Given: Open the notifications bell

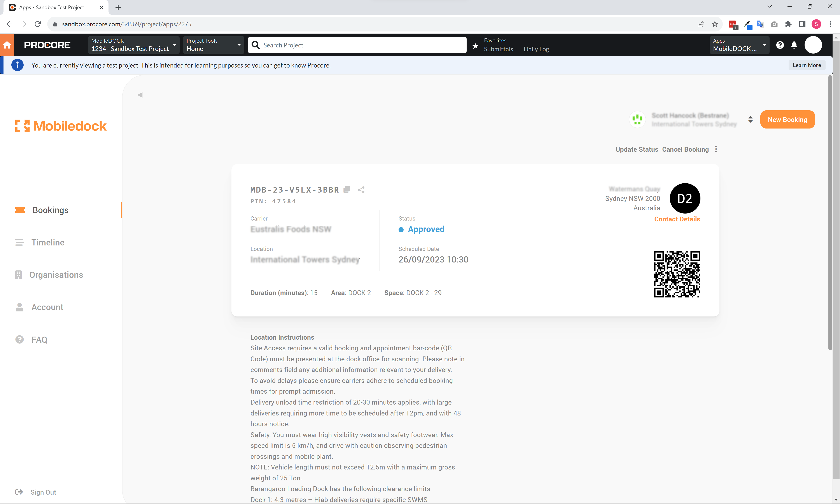Looking at the screenshot, I should pyautogui.click(x=794, y=45).
